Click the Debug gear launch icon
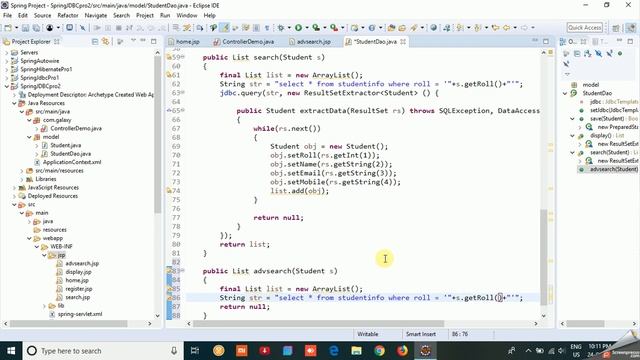 pos(281,28)
